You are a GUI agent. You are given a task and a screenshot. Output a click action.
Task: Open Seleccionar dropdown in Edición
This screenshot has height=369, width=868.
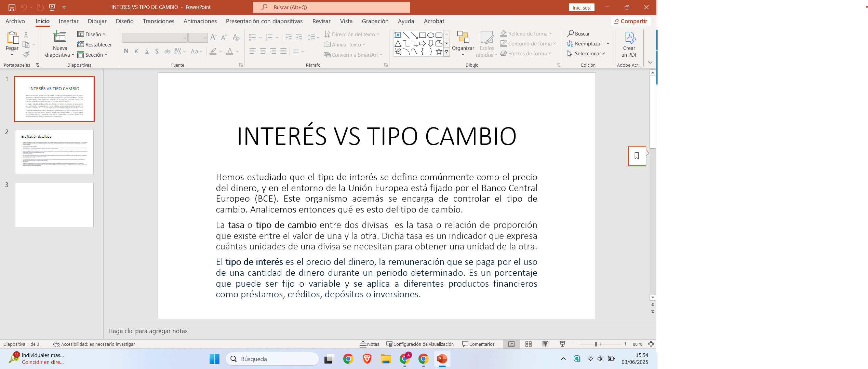(x=586, y=53)
